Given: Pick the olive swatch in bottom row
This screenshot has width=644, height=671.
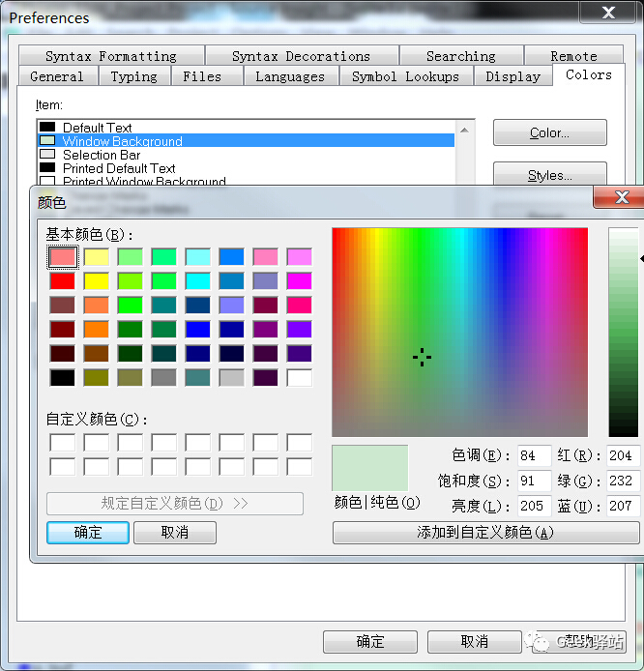Looking at the screenshot, I should tap(97, 377).
